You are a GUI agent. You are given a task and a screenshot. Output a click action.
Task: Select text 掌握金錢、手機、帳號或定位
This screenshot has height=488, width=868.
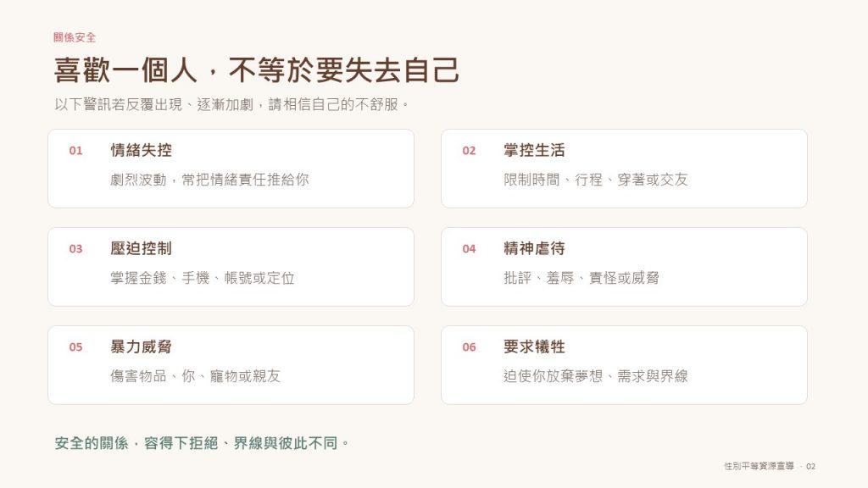tap(202, 278)
